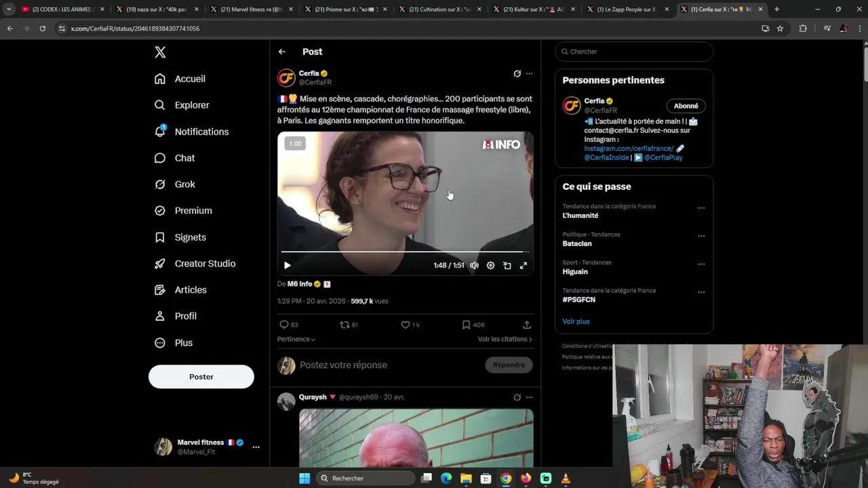868x488 pixels.
Task: Open account options for Marvel fitness
Action: pos(256,447)
